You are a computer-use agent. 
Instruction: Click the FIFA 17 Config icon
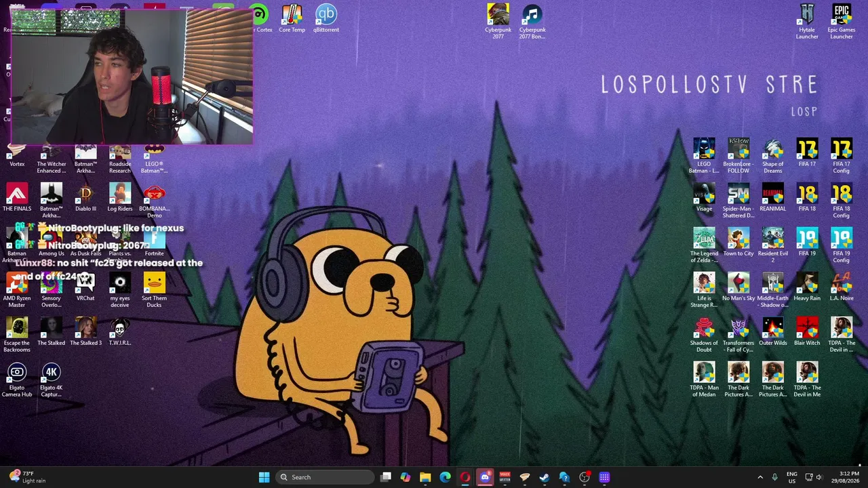pyautogui.click(x=842, y=156)
